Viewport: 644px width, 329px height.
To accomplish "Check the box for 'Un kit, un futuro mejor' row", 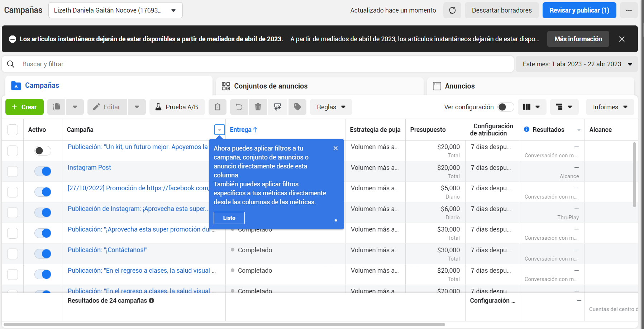I will [x=13, y=151].
